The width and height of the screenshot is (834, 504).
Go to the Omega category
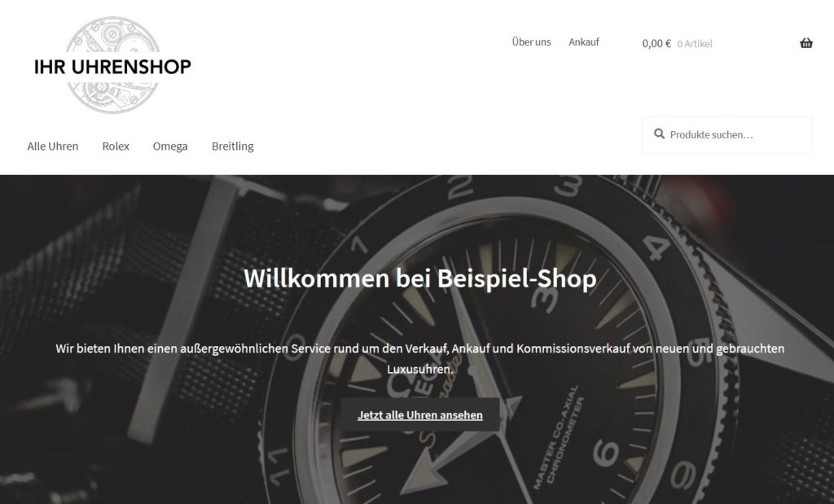170,147
